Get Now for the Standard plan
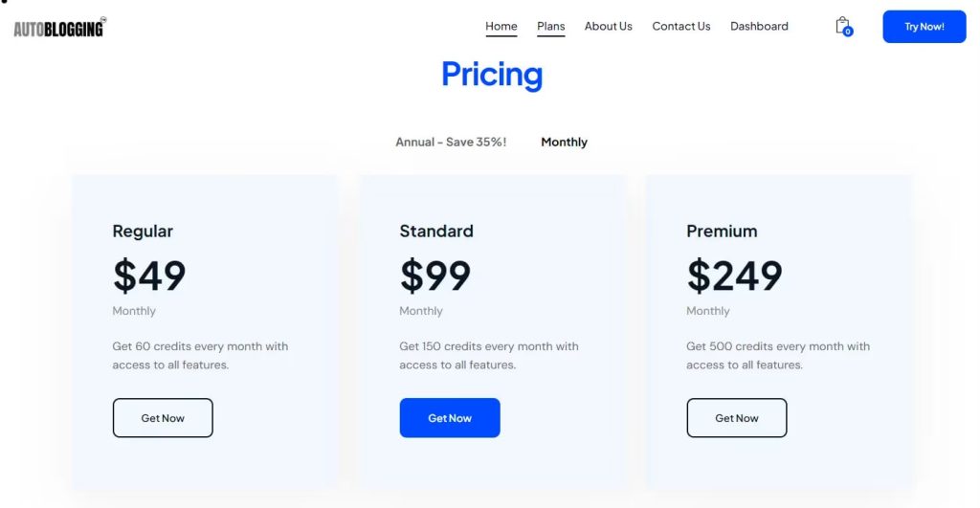The height and width of the screenshot is (508, 980). click(450, 418)
